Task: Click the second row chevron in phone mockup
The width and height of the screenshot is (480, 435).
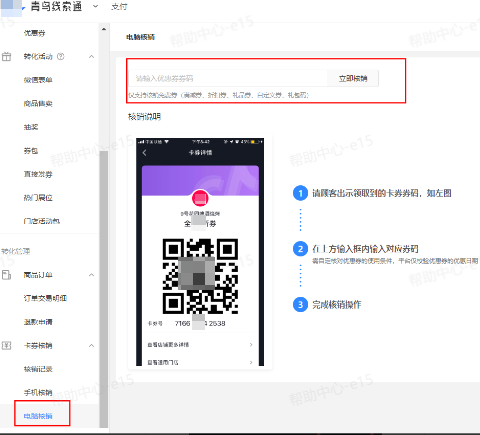Action: click(x=251, y=362)
